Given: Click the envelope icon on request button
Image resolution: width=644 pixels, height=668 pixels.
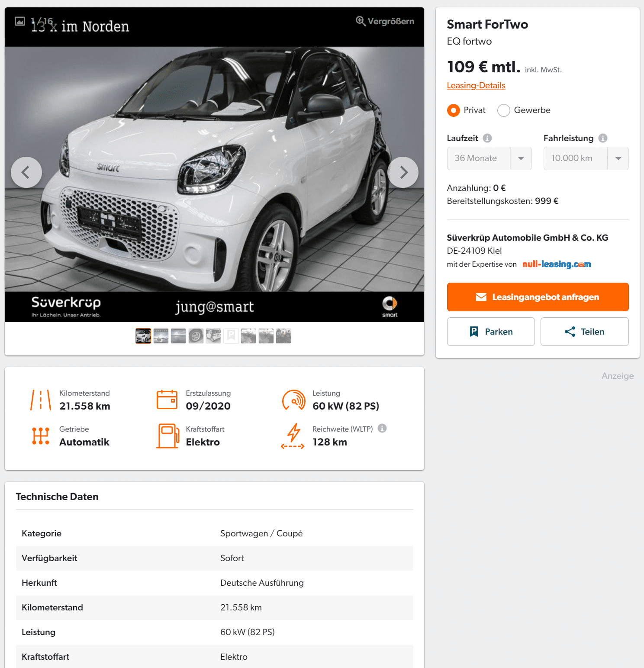Looking at the screenshot, I should tap(481, 297).
